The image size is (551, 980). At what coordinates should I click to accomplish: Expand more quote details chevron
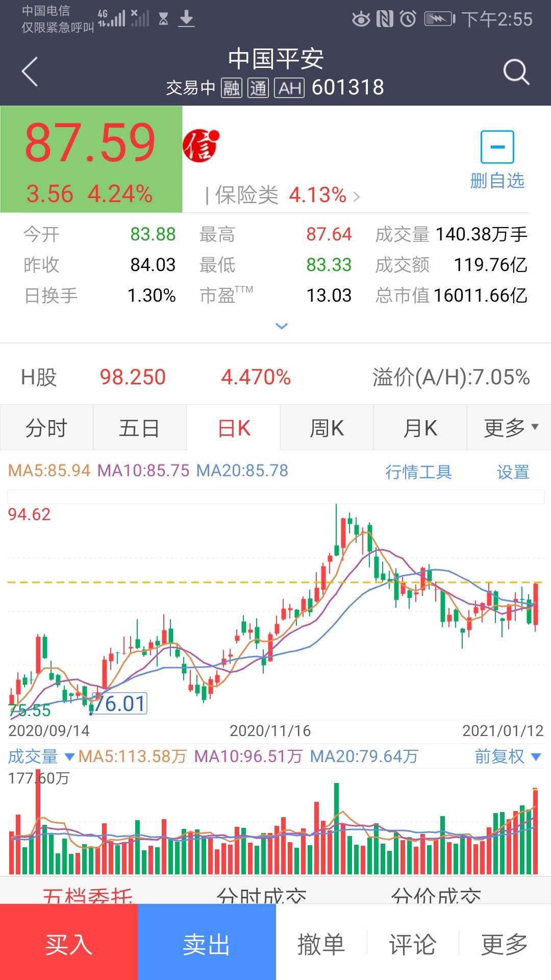pos(282,326)
